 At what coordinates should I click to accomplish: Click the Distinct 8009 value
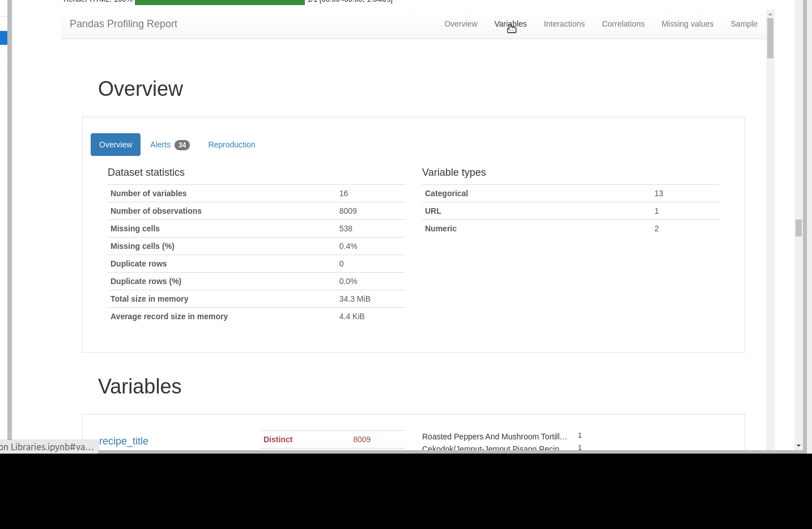pyautogui.click(x=362, y=439)
